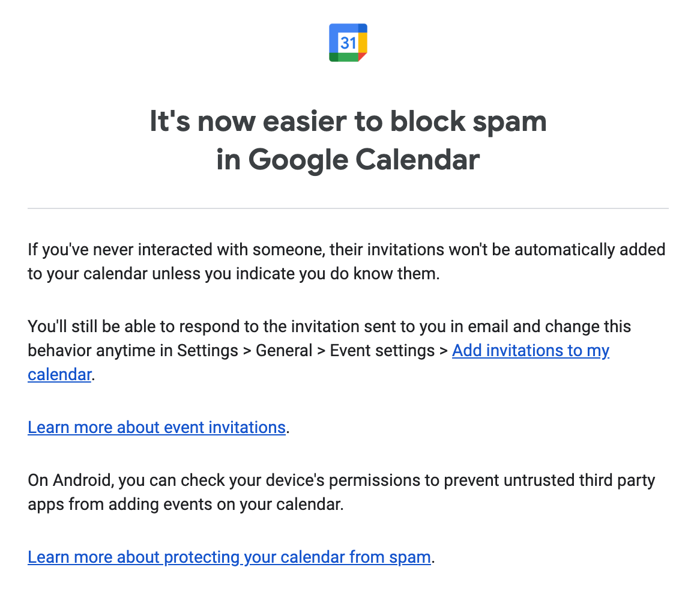
Task: Click the word 'Android' in the last paragraph
Action: pos(83,480)
